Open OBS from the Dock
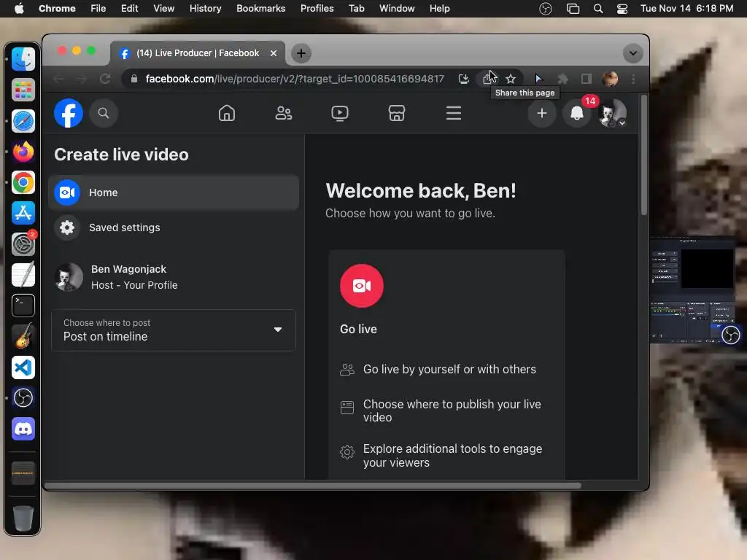The width and height of the screenshot is (747, 560). point(23,398)
